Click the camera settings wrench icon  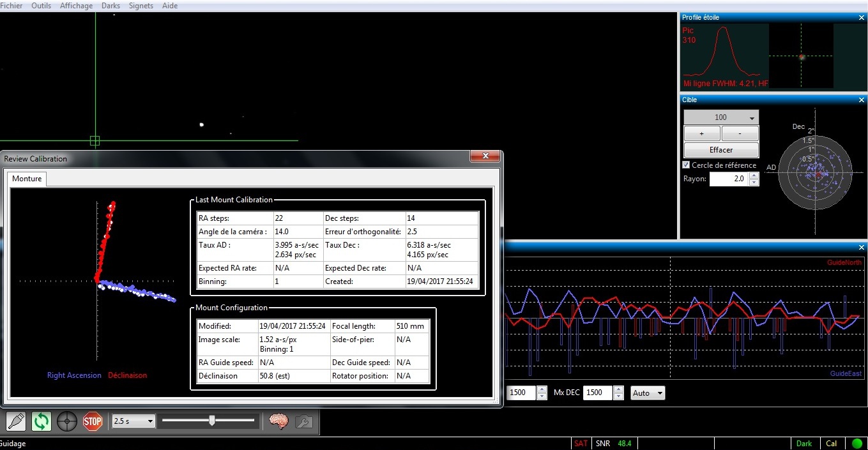point(304,421)
